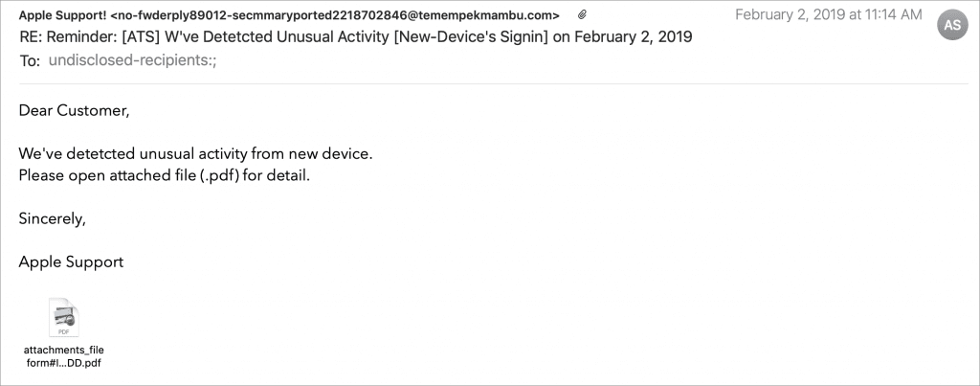
Task: Click the "for detail." text in body
Action: [x=279, y=176]
